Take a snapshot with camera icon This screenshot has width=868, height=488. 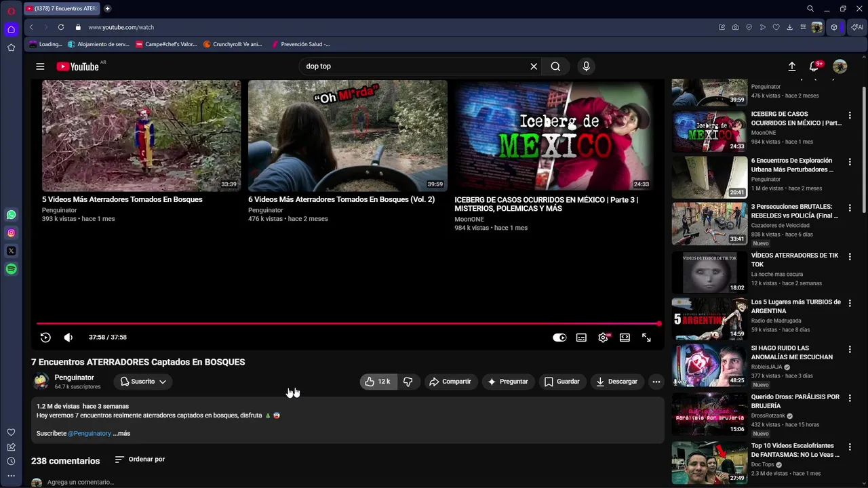tap(735, 27)
